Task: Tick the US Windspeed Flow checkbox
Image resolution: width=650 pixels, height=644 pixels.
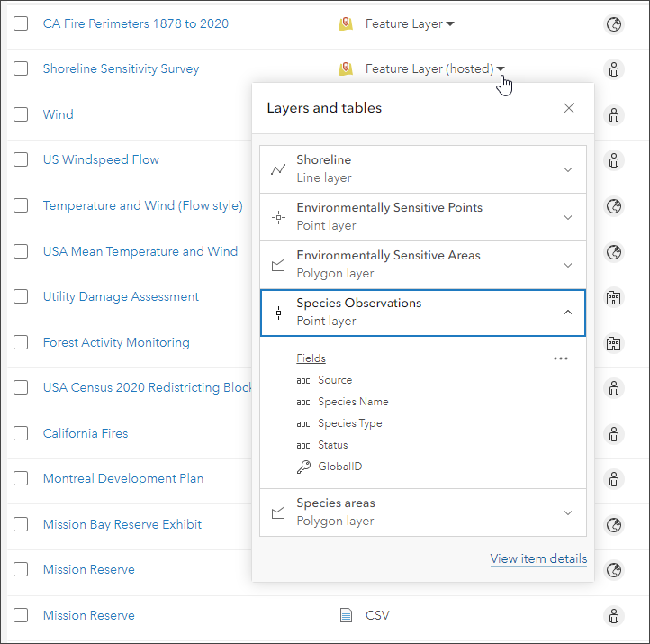Action: coord(21,159)
